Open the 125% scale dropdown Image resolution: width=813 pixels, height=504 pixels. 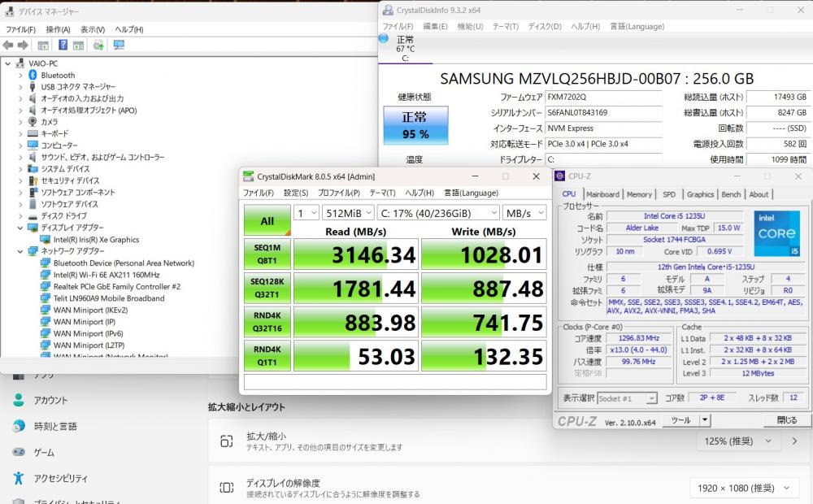[x=738, y=441]
